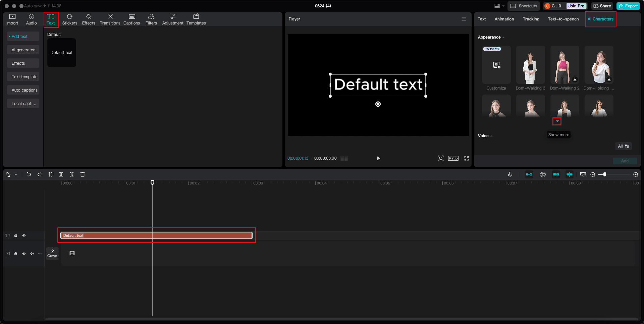Open the Ratio selector in player

[x=453, y=158]
